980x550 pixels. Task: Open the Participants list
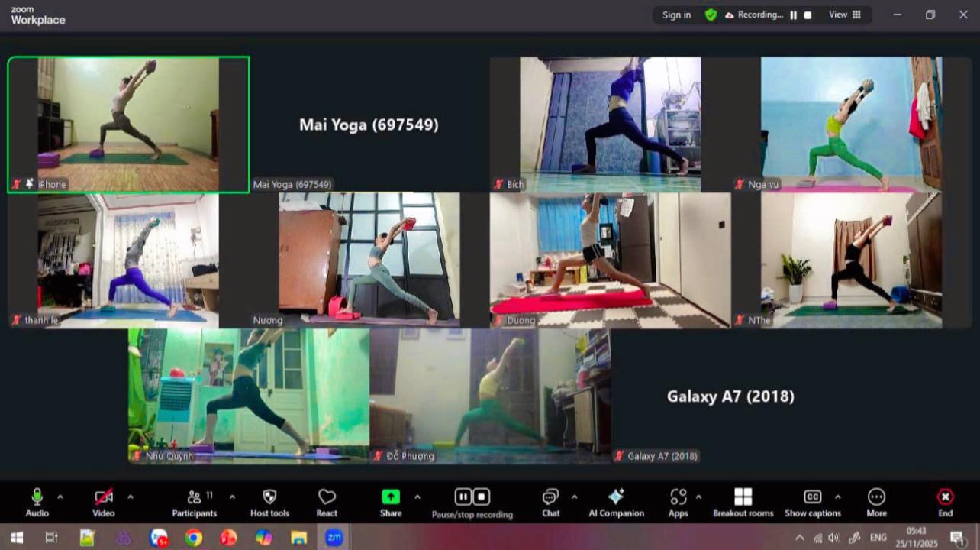click(x=195, y=497)
